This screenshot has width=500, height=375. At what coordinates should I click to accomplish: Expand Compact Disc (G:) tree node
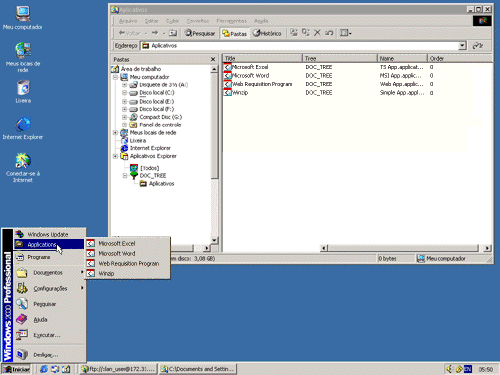coord(125,117)
